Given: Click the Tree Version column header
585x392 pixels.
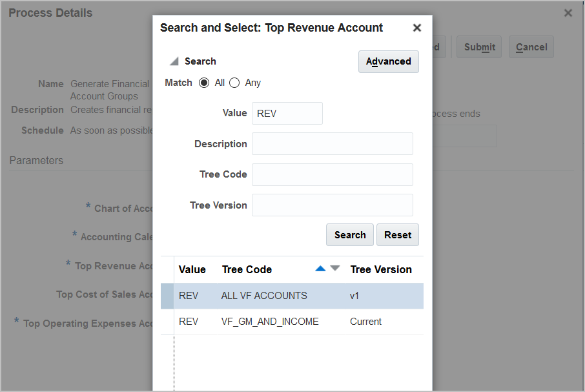Looking at the screenshot, I should pyautogui.click(x=380, y=270).
